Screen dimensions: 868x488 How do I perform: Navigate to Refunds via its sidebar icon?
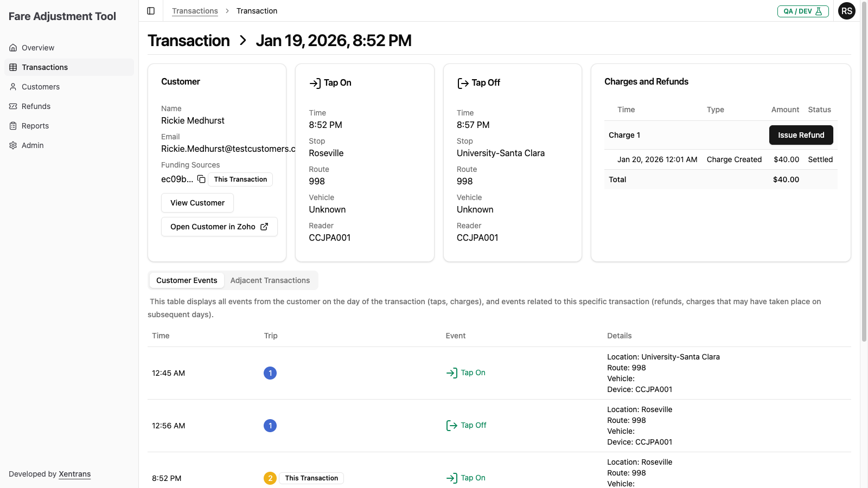tap(13, 106)
